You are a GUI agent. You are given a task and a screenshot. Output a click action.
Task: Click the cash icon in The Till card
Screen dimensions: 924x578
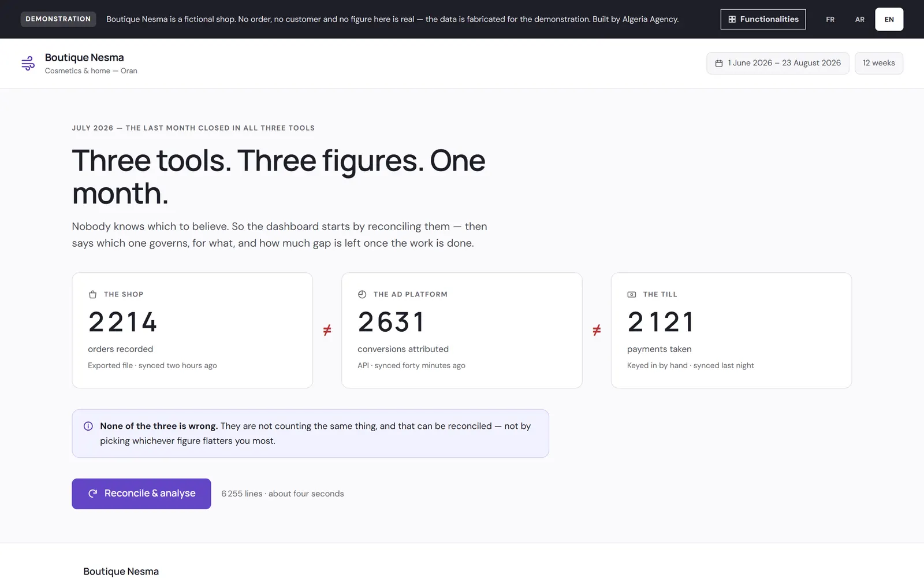632,294
